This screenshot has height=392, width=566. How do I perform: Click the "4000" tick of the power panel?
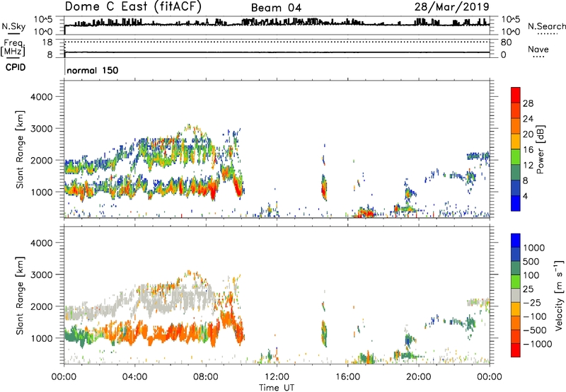[x=41, y=97]
